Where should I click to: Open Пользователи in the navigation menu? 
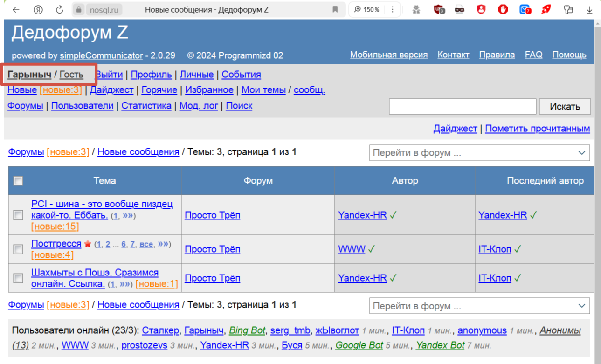[82, 106]
